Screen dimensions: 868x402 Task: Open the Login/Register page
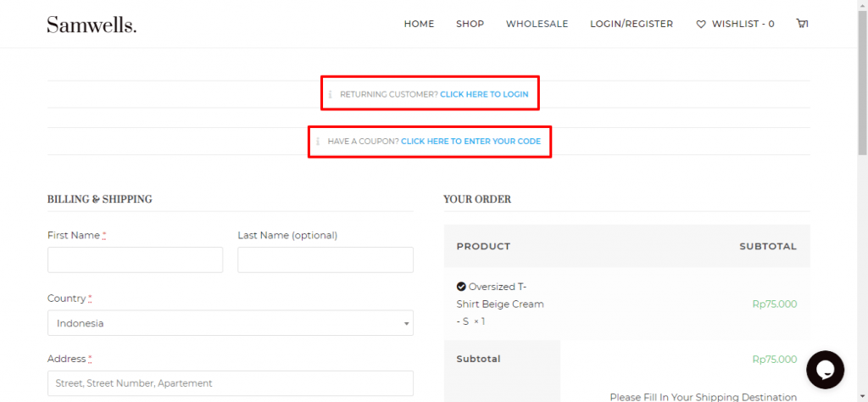point(632,24)
